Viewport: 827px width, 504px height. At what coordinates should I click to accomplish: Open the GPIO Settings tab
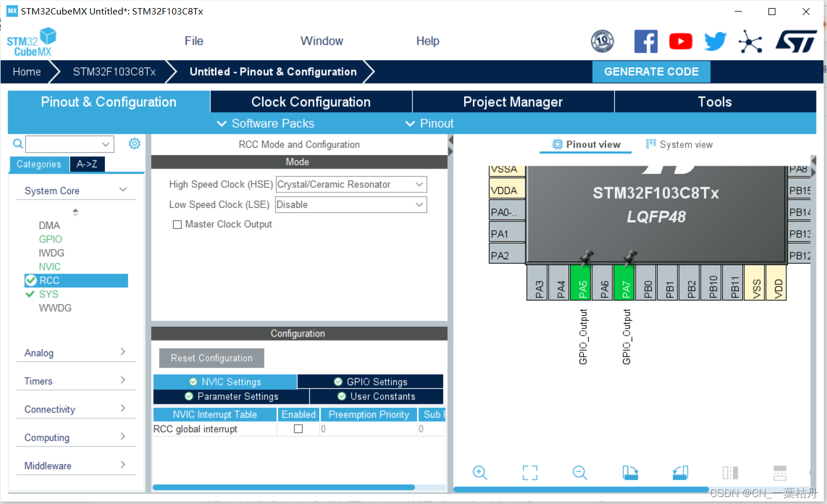[x=371, y=382]
